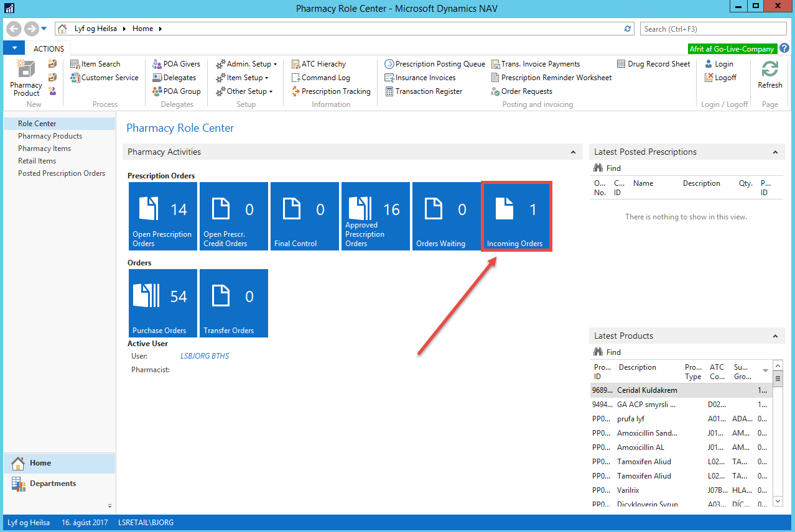Image resolution: width=795 pixels, height=532 pixels.
Task: Open the Purchase Orders tile
Action: (162, 303)
